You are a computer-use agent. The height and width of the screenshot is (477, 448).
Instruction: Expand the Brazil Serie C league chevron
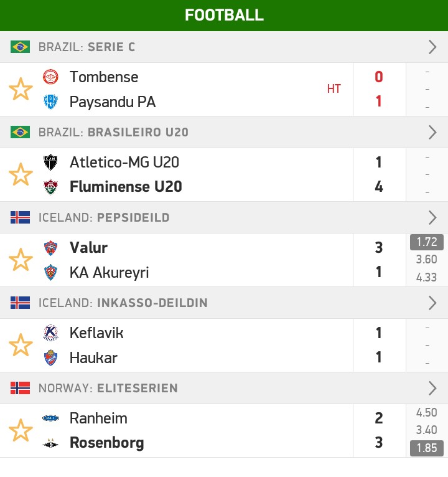click(x=432, y=47)
